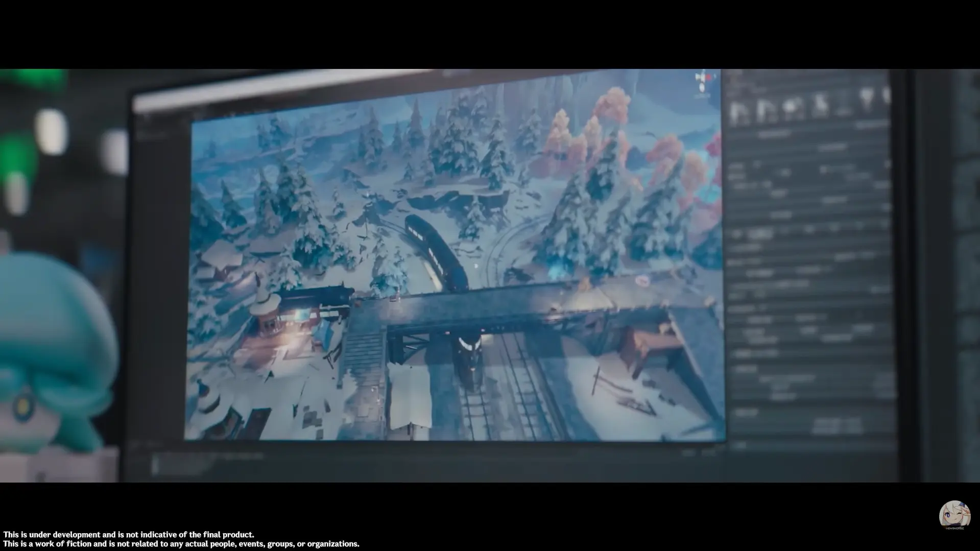Image resolution: width=980 pixels, height=551 pixels.
Task: Click the funnel-shaped icon in the right panel row
Action: (x=867, y=100)
